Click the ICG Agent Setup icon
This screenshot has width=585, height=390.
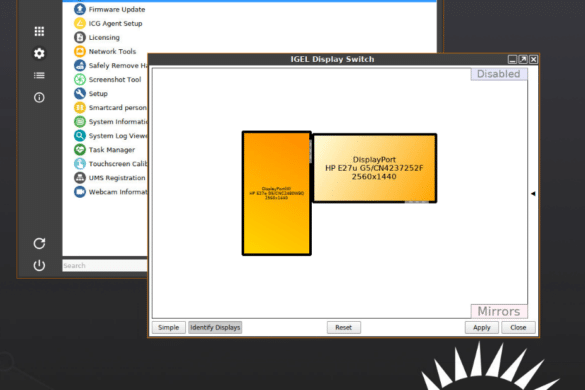(x=79, y=23)
